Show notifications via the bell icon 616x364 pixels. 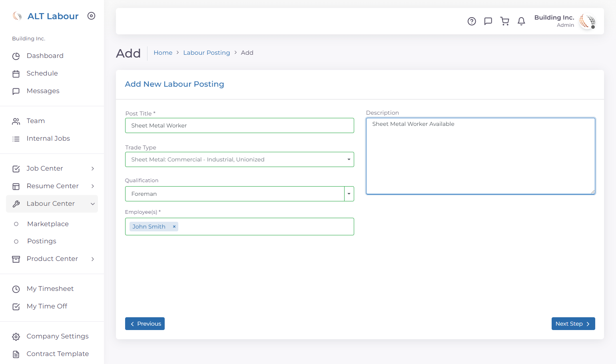pyautogui.click(x=521, y=21)
